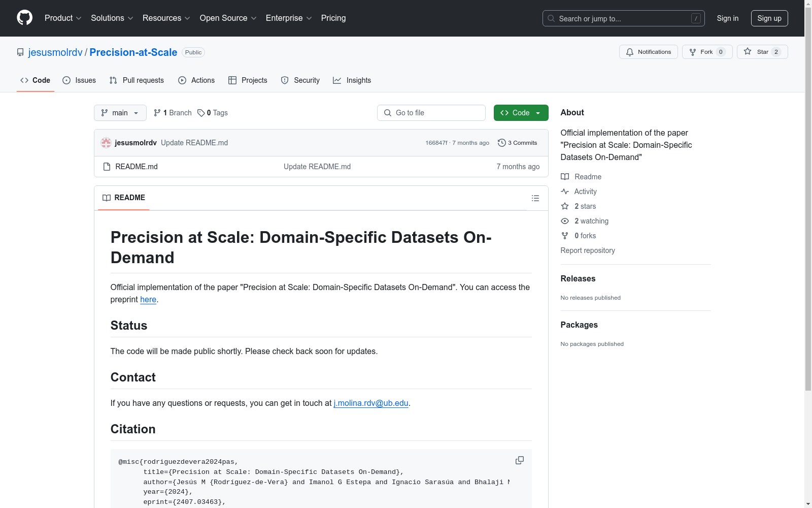Viewport: 812px width, 508px height.
Task: Click the scrollbar down arrow
Action: [x=808, y=504]
